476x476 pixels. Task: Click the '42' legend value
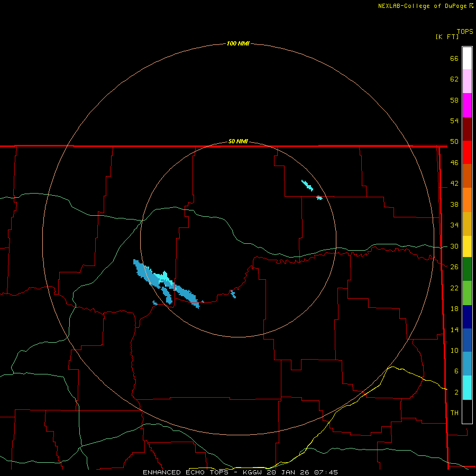[454, 184]
